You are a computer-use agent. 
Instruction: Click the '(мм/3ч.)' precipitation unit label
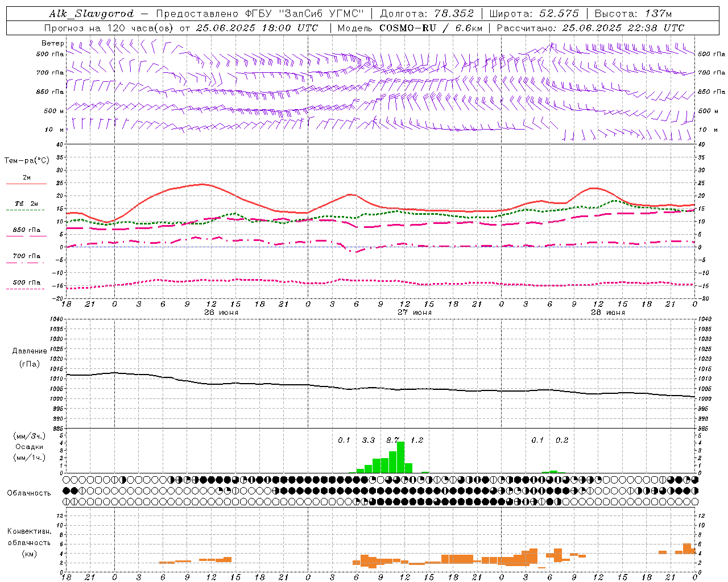30,436
